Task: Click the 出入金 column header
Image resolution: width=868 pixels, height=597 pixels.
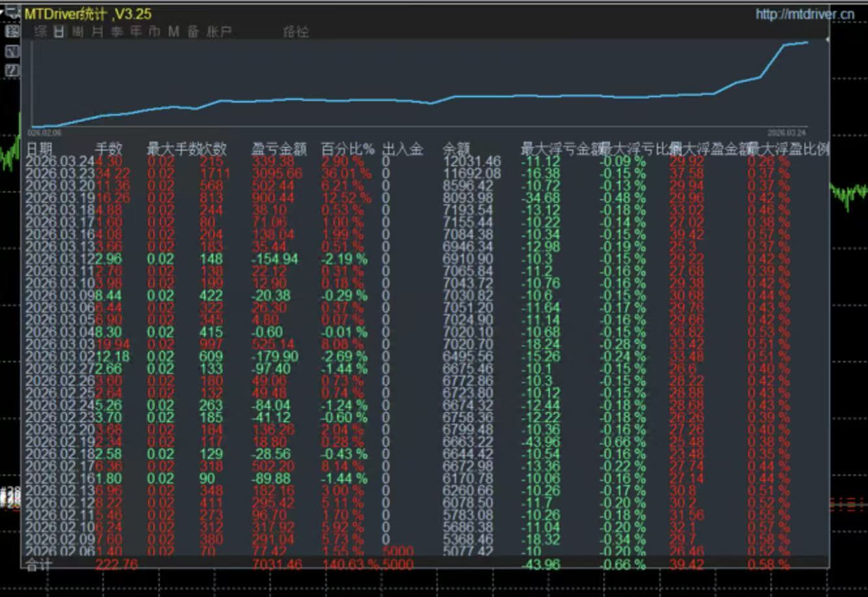Action: (x=402, y=149)
